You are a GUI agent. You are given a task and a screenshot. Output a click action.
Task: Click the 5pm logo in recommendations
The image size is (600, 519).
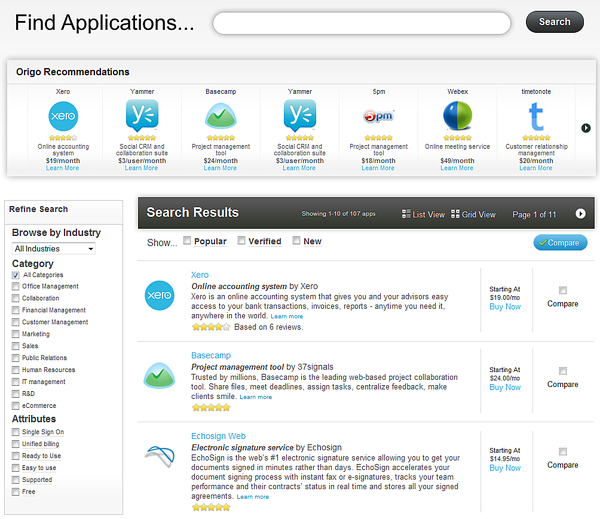(378, 116)
